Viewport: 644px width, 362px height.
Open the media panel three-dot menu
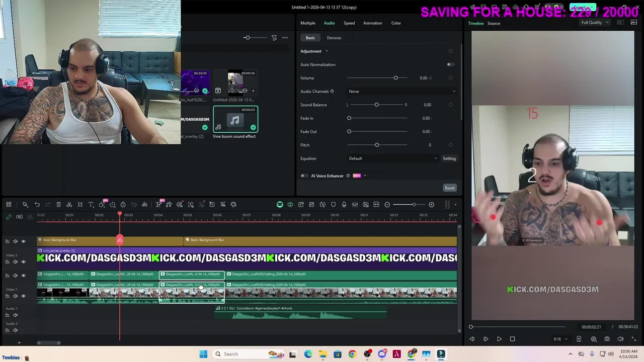tap(285, 38)
